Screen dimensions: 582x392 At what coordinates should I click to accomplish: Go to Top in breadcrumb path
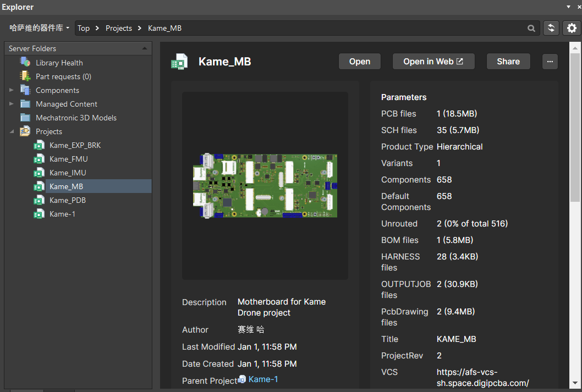pos(84,28)
